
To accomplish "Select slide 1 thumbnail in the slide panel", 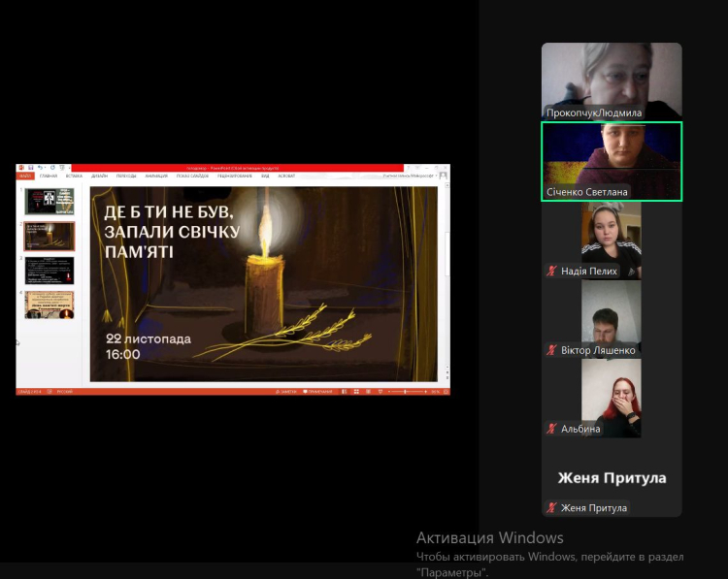I will [x=50, y=201].
